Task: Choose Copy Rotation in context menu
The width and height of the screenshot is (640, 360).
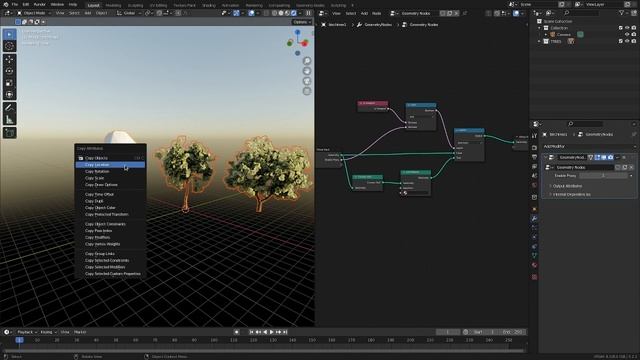Action: click(110, 171)
